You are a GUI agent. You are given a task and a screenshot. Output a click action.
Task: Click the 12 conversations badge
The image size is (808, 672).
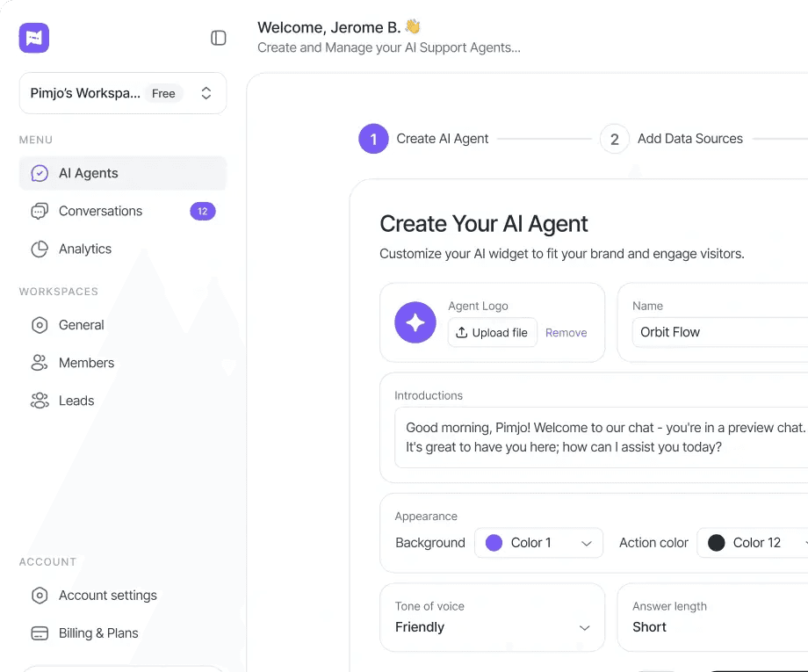203,212
